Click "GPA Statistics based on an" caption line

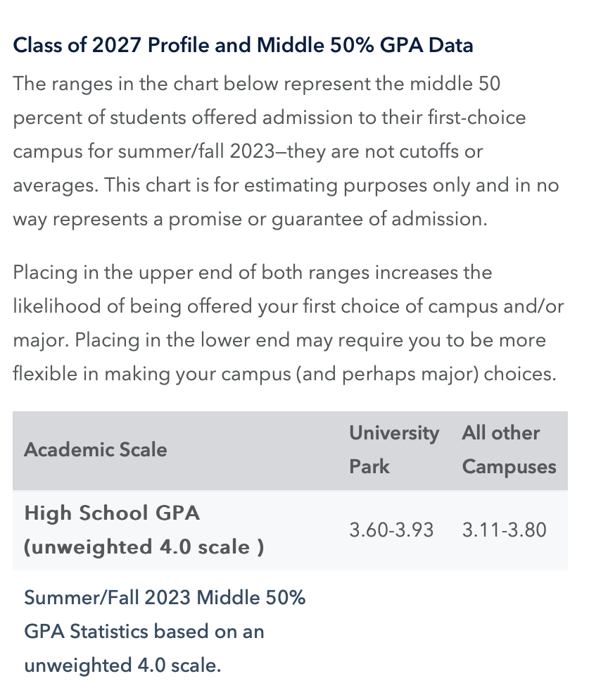144,631
